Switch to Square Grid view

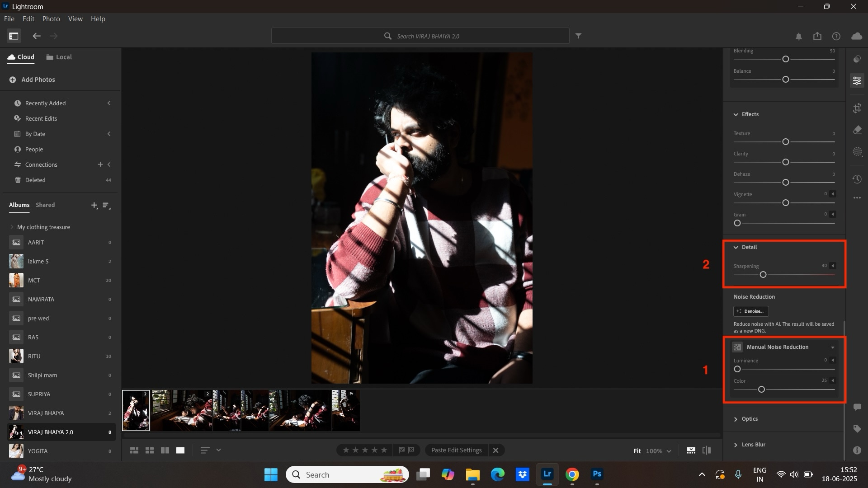150,450
